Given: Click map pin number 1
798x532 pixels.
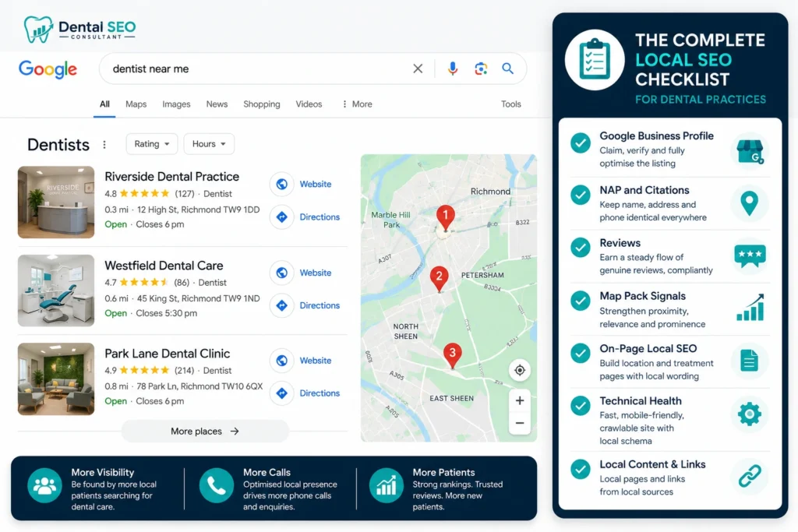Looking at the screenshot, I should (445, 217).
